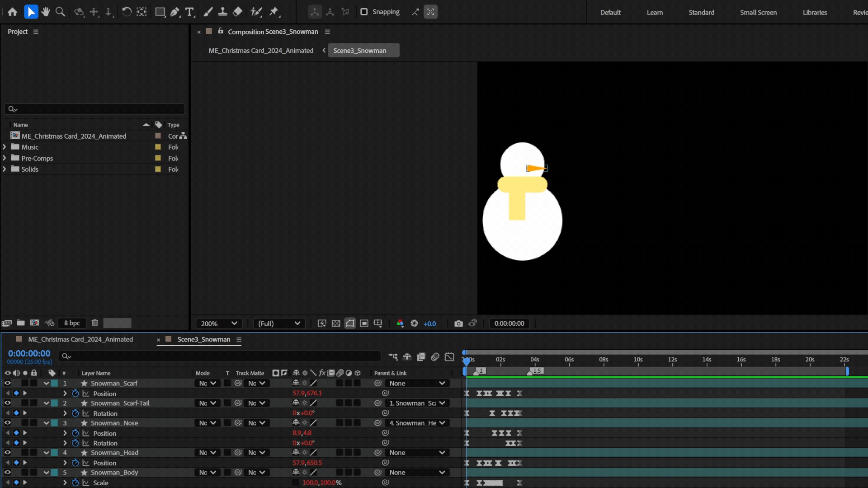Open the Graph Editor in timeline
The width and height of the screenshot is (868, 488).
pyautogui.click(x=449, y=357)
